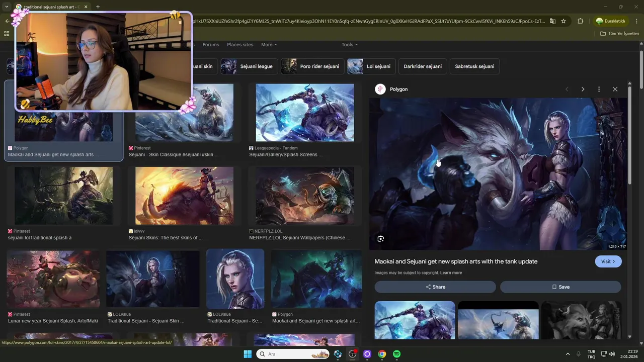Open the greyscale boar related image

click(581, 320)
